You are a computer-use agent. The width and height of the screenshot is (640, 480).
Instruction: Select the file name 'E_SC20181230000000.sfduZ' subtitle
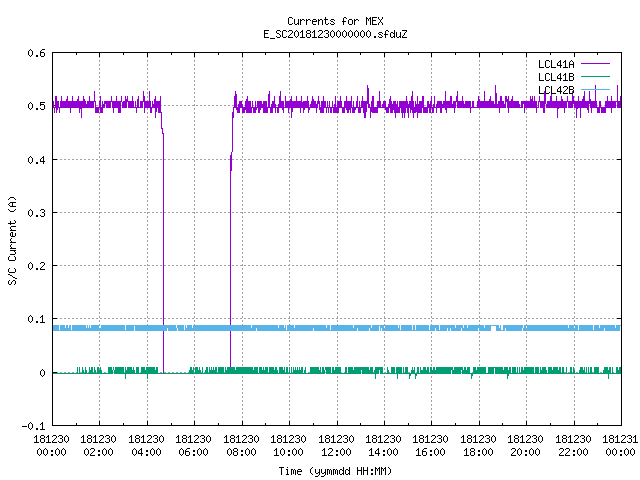point(335,34)
